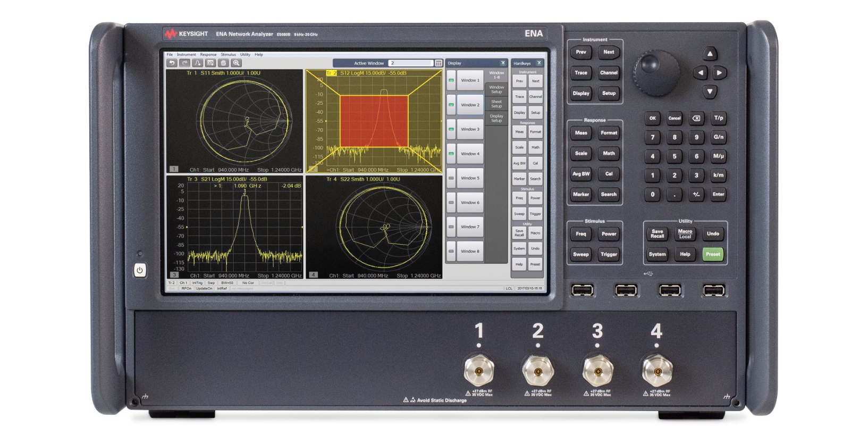Click the add trace icon in the toolbar
Viewport: 868px width, 426px height.
198,63
